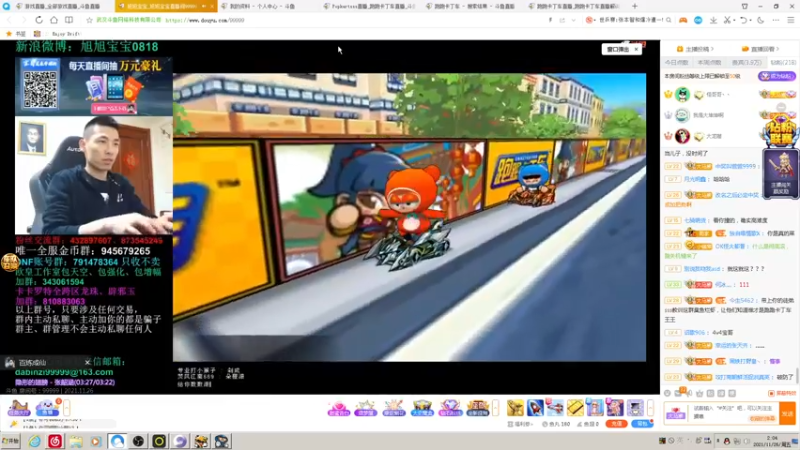Select the VIP count tab

pyautogui.click(x=746, y=62)
